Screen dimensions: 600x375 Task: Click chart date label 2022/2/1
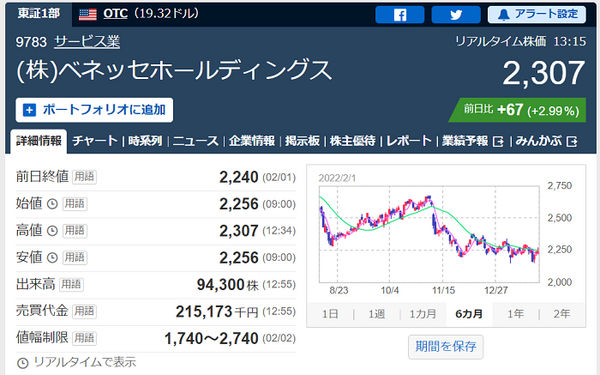[337, 178]
